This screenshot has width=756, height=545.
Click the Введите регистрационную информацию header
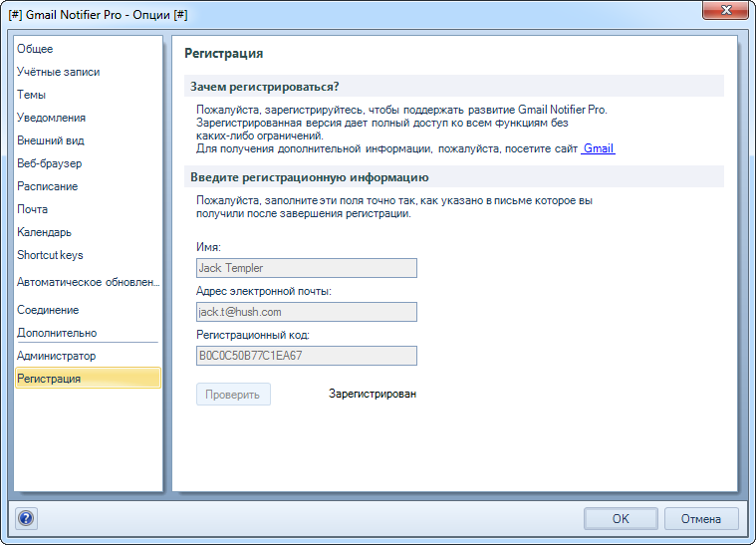pyautogui.click(x=310, y=177)
